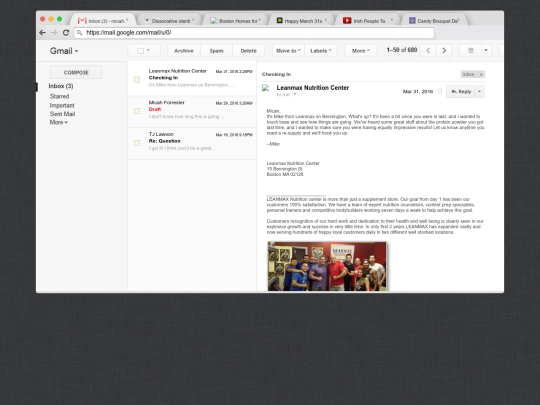Go back with the browser back arrow
540x405 pixels.
[x=42, y=33]
